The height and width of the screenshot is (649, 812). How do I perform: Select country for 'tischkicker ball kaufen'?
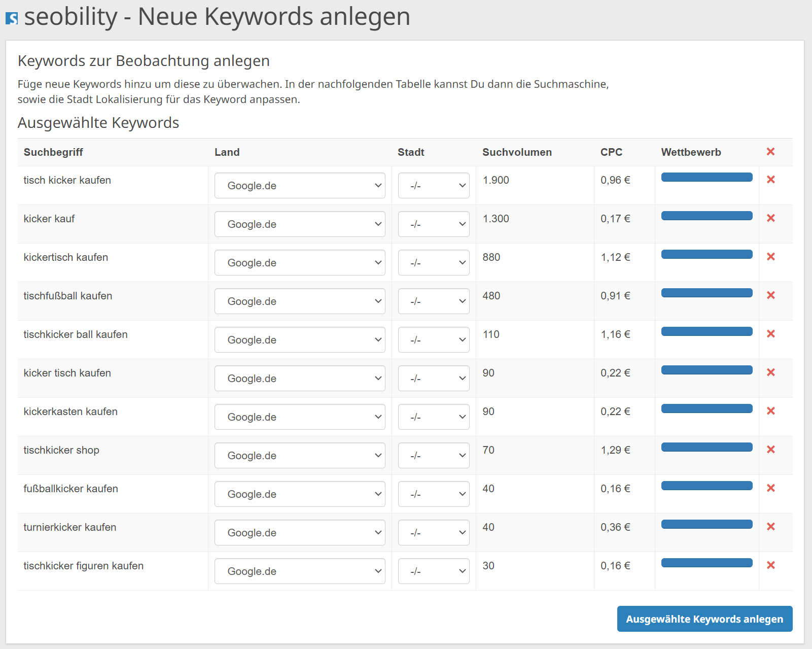coord(300,340)
